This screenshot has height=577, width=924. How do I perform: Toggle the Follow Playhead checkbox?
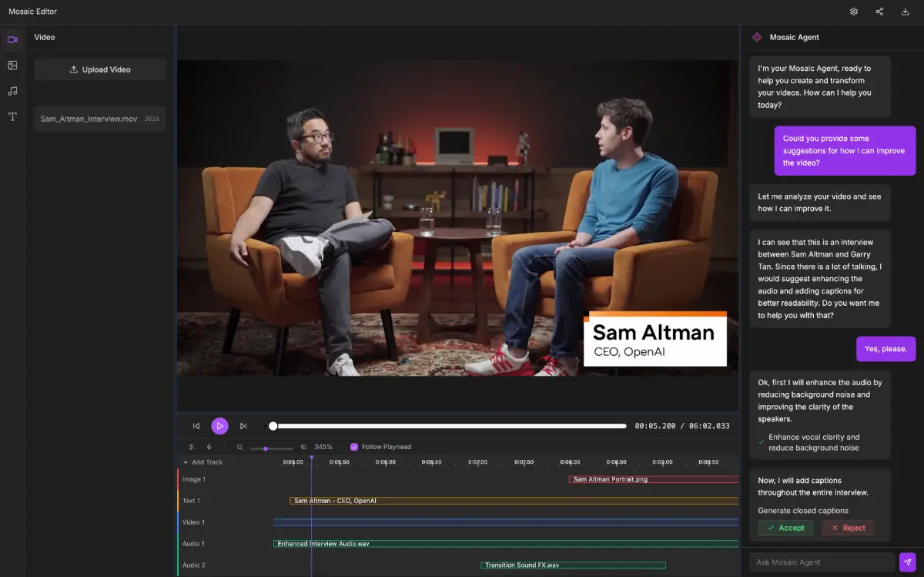pos(354,447)
